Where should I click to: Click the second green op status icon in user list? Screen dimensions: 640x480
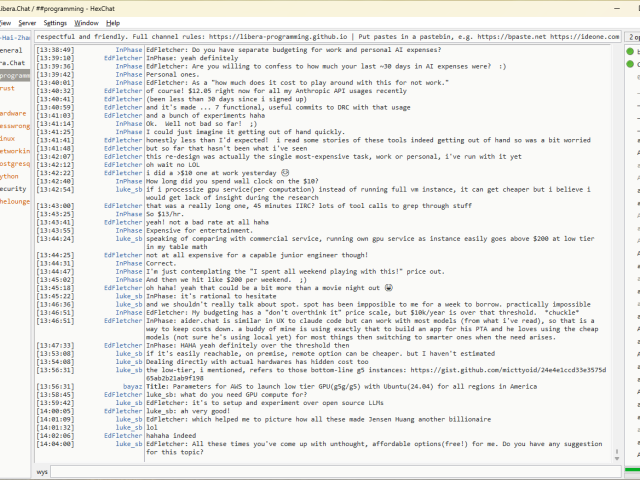tap(632, 64)
